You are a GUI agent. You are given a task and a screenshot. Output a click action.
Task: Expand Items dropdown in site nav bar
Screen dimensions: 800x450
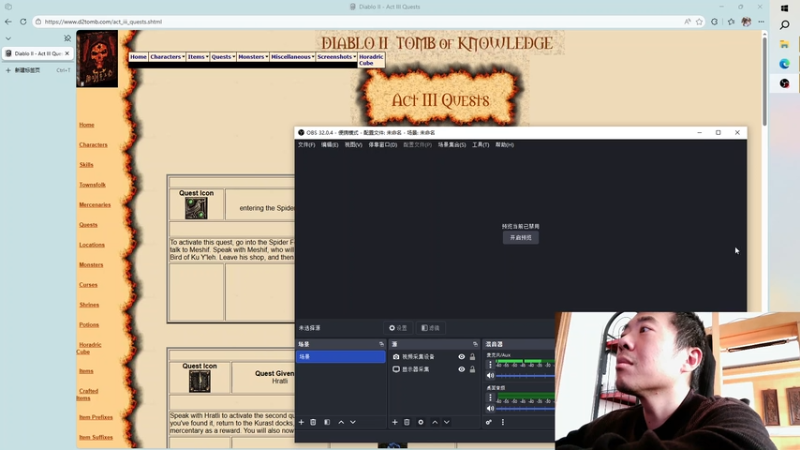pos(198,57)
